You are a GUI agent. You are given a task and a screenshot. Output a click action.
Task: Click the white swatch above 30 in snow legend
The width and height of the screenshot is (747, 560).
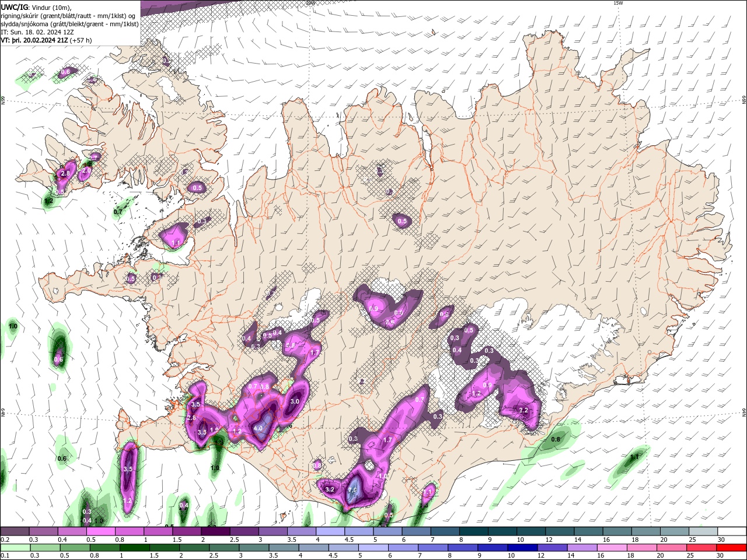[731, 531]
